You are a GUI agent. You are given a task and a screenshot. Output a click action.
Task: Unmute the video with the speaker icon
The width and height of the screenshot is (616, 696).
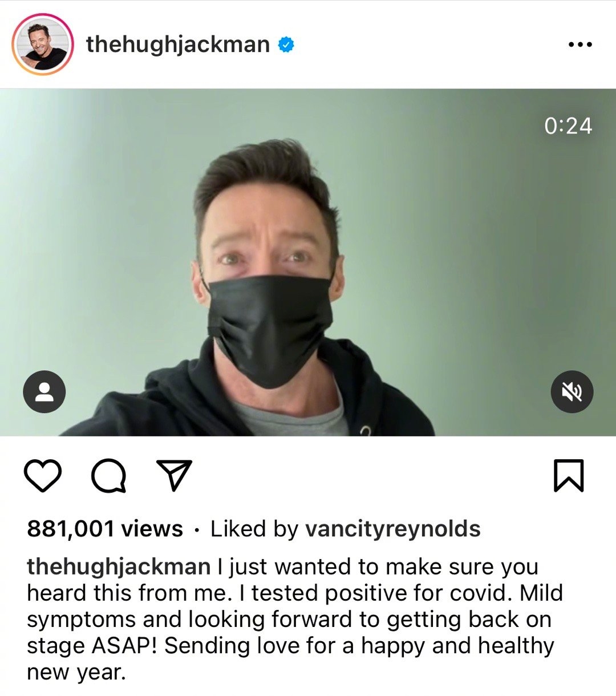click(x=572, y=392)
